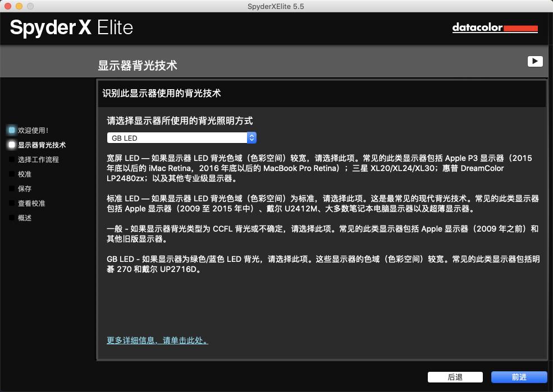Click the datacolor logo
The width and height of the screenshot is (553, 392).
coord(495,28)
